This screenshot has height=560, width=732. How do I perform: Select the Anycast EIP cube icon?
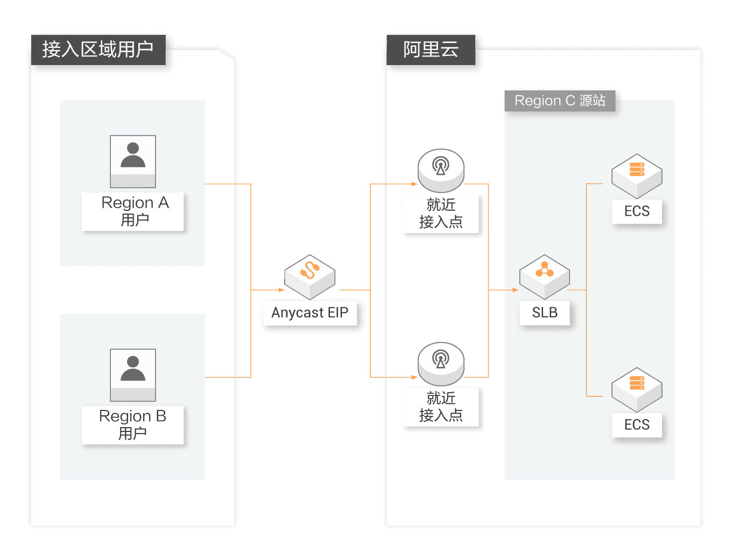pyautogui.click(x=310, y=277)
